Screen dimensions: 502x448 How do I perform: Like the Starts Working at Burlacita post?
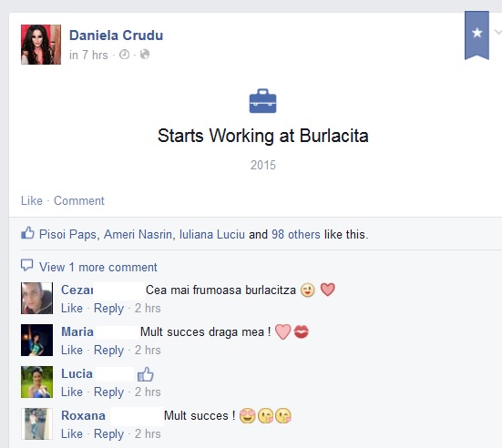point(32,200)
